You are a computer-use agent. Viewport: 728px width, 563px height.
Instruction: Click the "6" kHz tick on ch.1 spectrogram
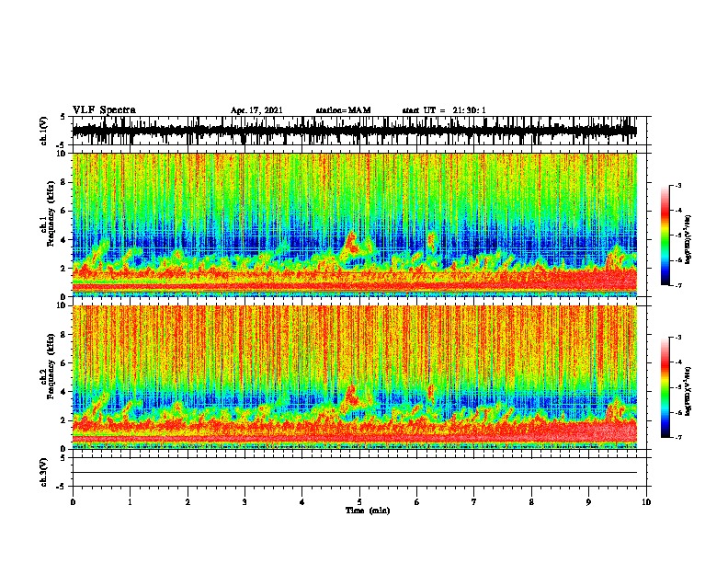coord(64,211)
